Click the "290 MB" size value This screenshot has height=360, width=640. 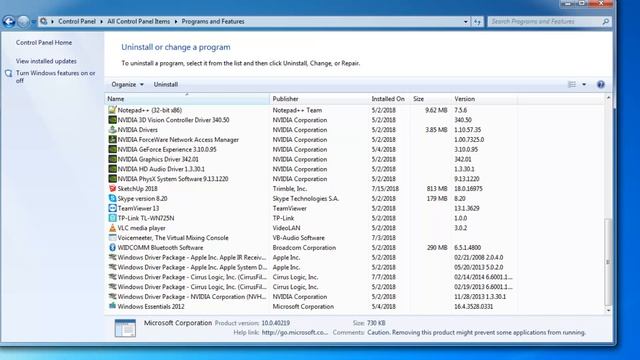click(437, 247)
